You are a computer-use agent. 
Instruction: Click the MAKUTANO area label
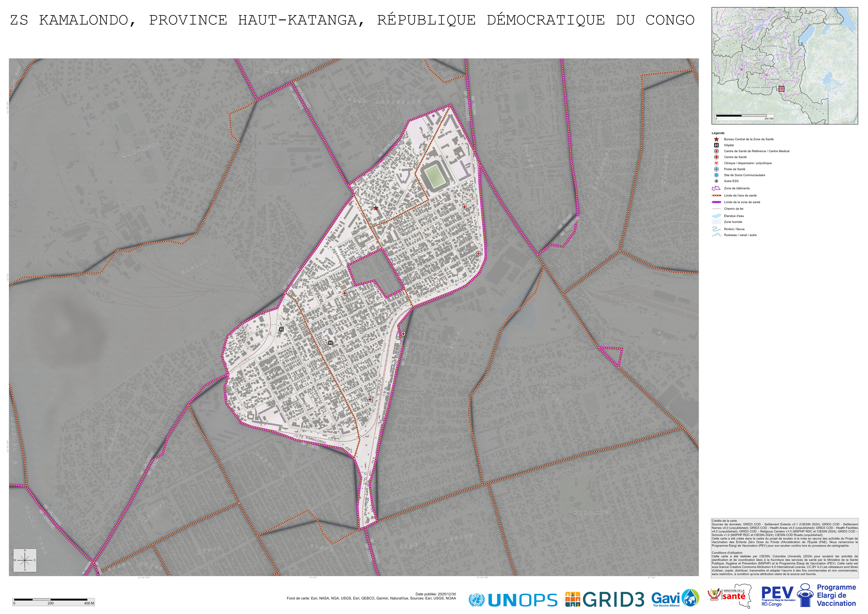[x=285, y=70]
